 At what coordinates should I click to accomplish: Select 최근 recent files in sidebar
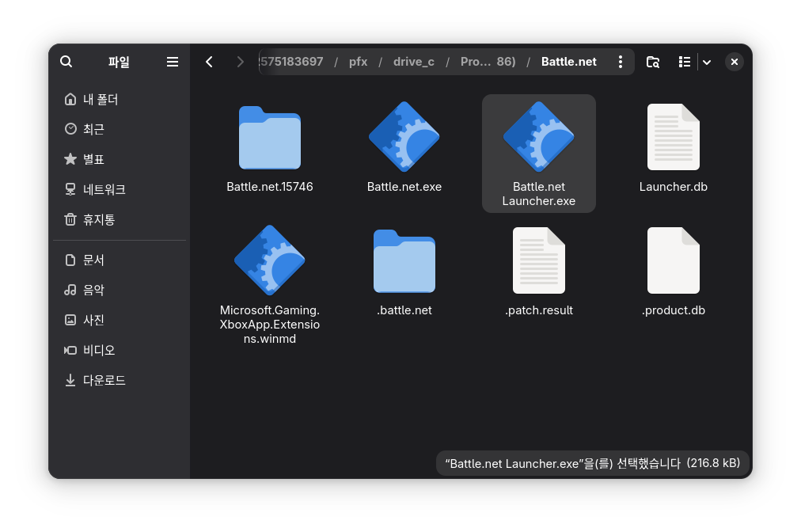tap(93, 129)
